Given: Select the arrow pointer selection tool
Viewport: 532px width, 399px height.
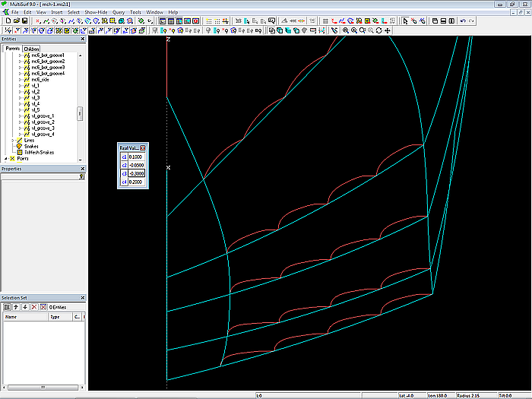Looking at the screenshot, I should coord(404,21).
